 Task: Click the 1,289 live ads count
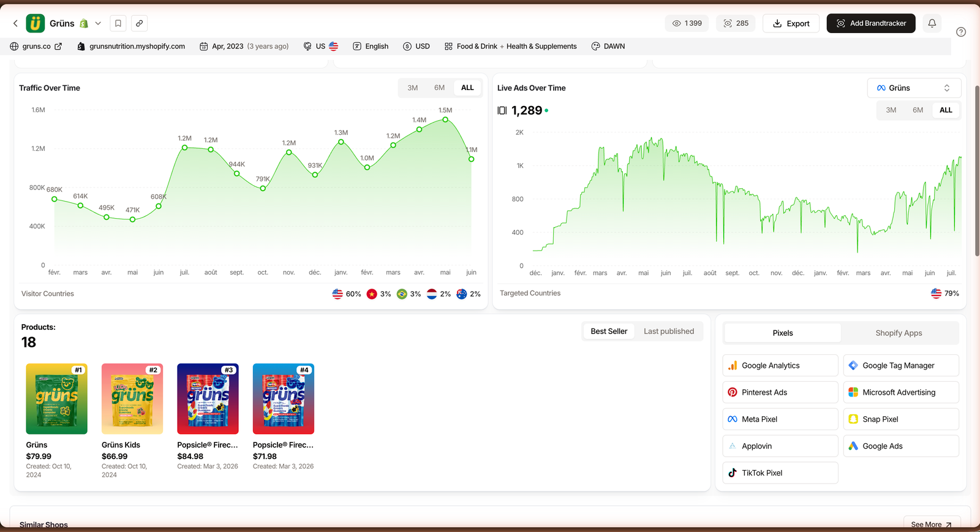(x=527, y=110)
